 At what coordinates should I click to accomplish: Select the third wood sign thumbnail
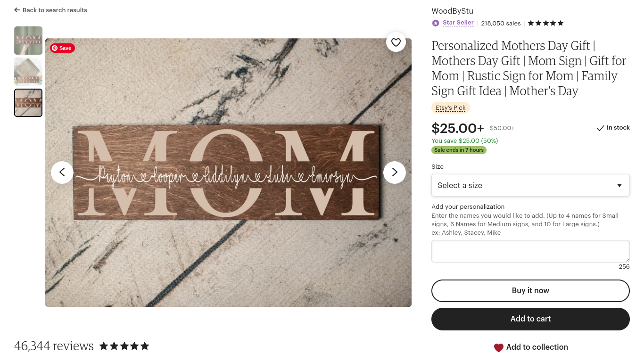click(x=28, y=102)
